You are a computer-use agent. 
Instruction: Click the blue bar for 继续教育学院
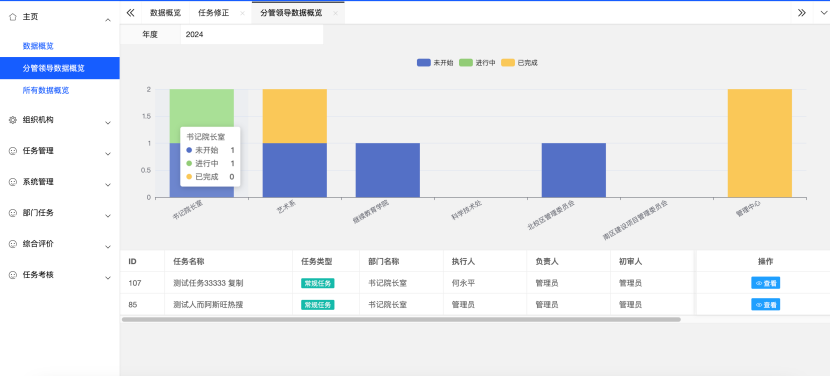coord(388,170)
